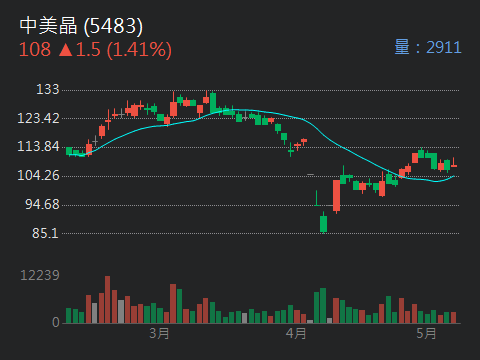Click the 94.68 price axis label
480x360 pixels.
tap(42, 204)
